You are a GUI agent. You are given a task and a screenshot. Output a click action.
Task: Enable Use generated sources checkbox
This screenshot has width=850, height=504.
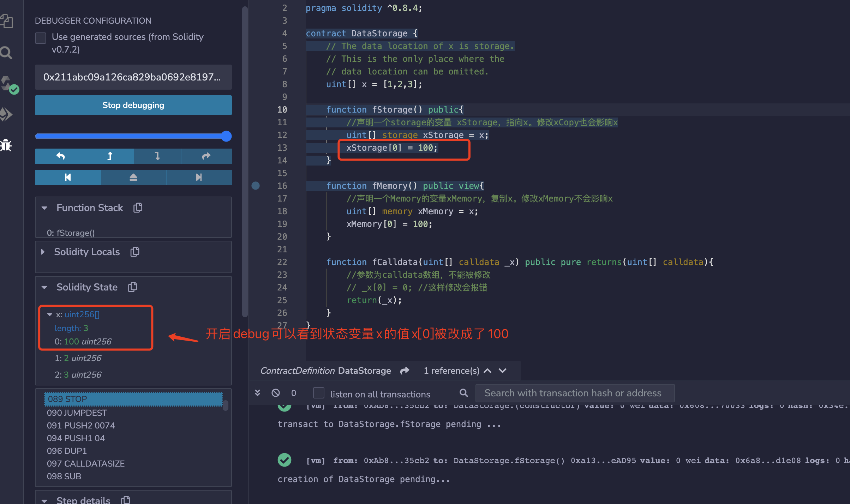pyautogui.click(x=41, y=38)
